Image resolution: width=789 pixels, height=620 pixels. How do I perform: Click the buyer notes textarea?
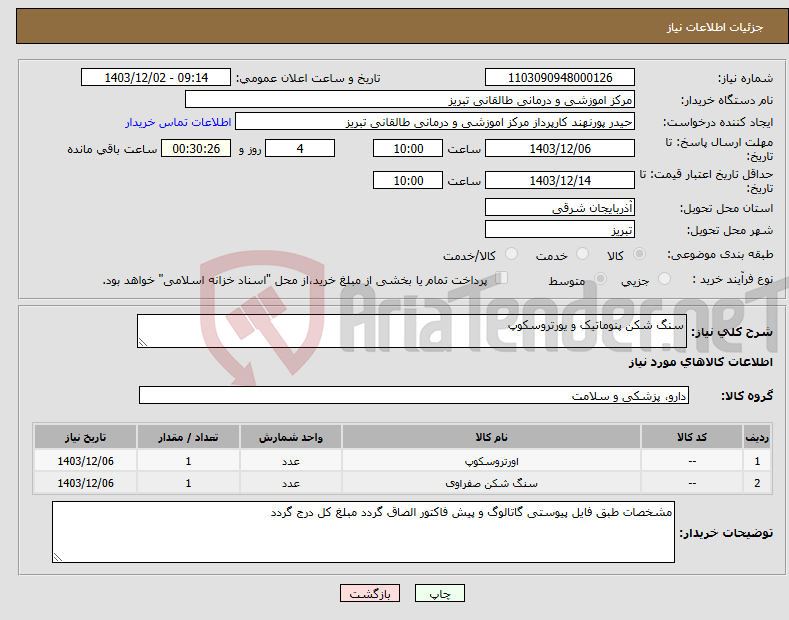pyautogui.click(x=363, y=532)
